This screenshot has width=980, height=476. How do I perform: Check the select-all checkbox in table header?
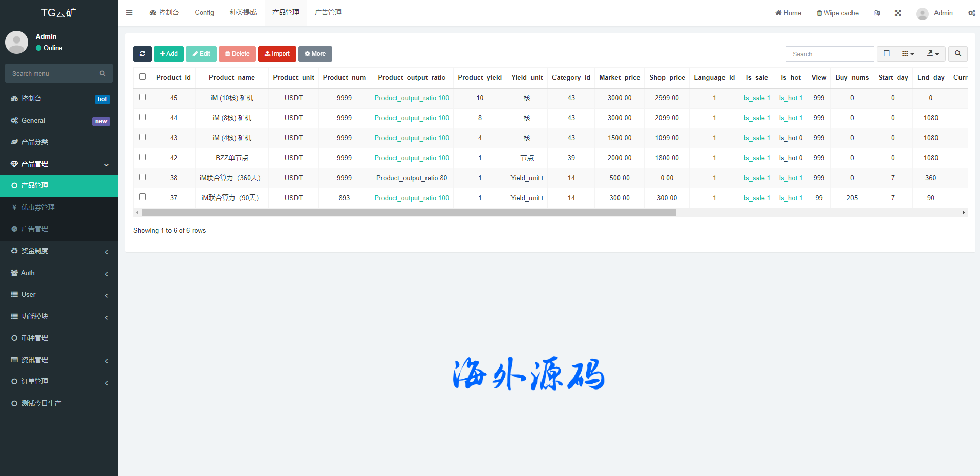[x=143, y=77]
